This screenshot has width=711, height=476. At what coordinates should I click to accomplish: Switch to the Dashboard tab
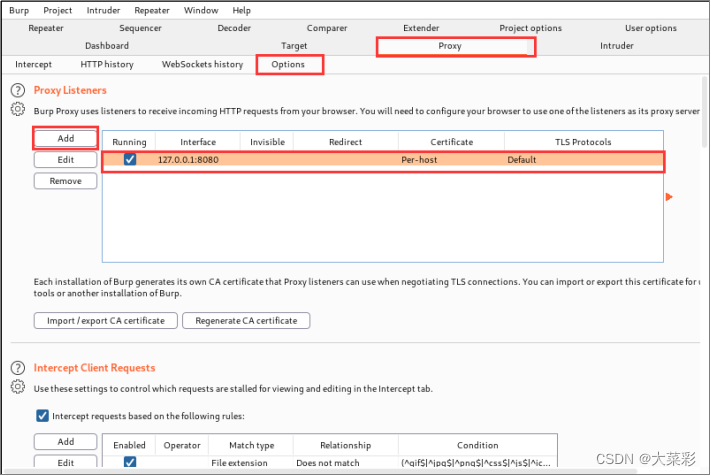107,46
